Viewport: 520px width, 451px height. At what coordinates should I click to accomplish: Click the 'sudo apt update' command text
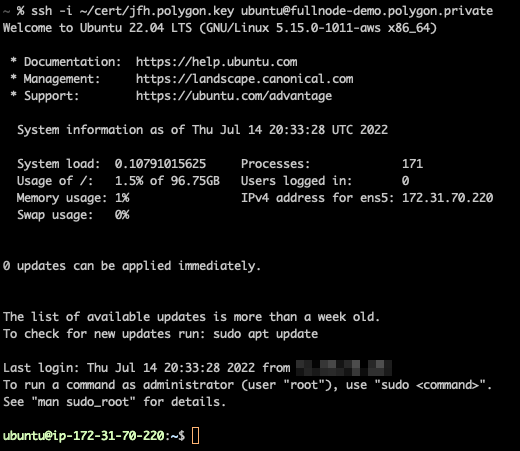(x=266, y=334)
